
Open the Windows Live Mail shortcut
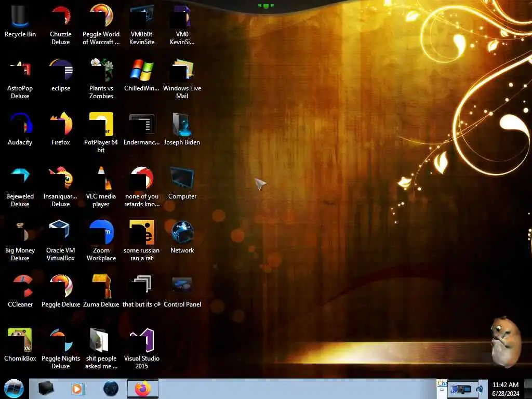[x=182, y=79]
